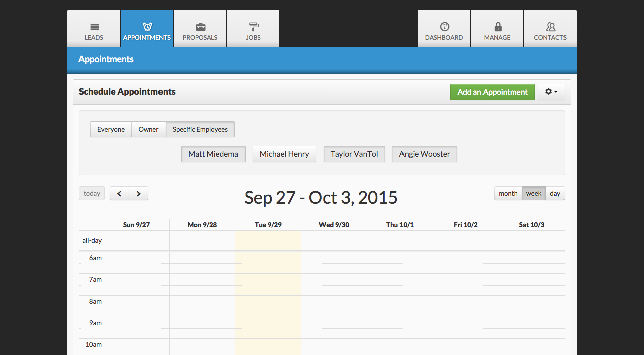Click the Wed 9/30 column header
The image size is (644, 355).
pyautogui.click(x=334, y=225)
